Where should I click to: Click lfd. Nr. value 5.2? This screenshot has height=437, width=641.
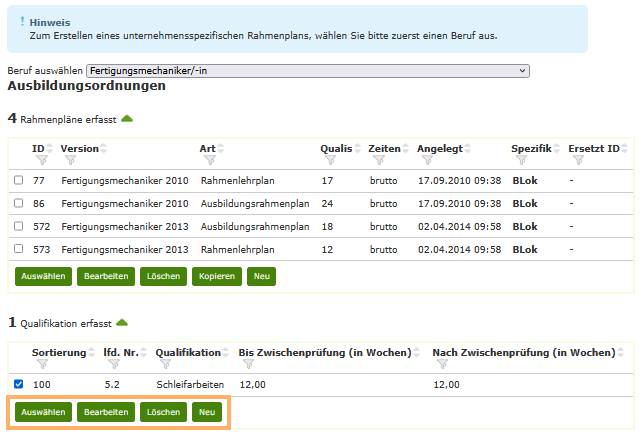pos(112,385)
